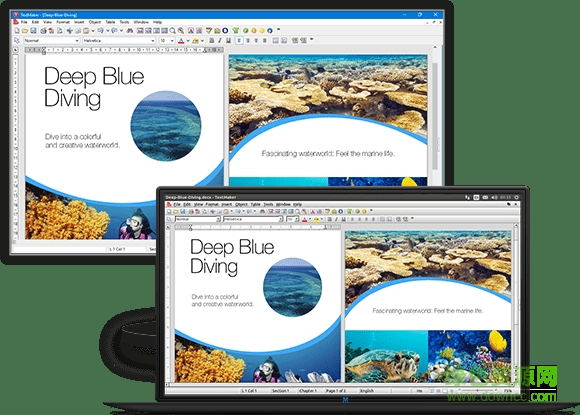This screenshot has height=415, width=580.
Task: Open Table menu in Windows TextMaker
Action: pos(110,22)
